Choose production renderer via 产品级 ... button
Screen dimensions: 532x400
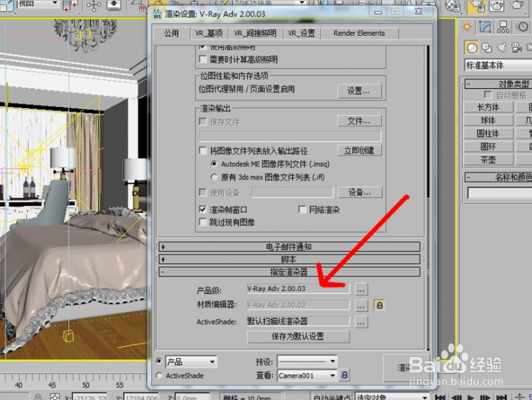click(361, 289)
